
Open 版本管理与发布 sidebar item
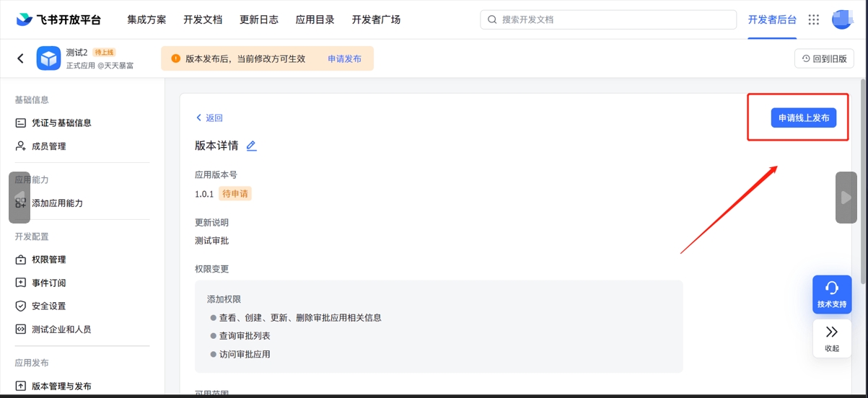61,386
